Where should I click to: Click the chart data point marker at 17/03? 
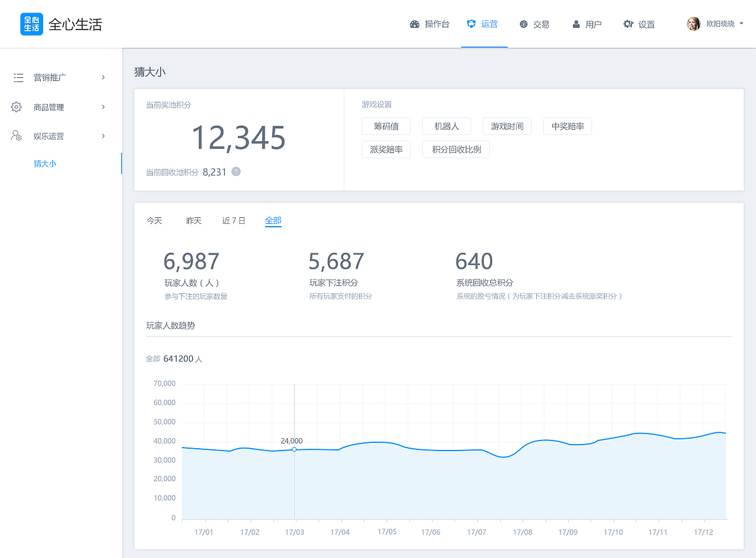tap(294, 449)
